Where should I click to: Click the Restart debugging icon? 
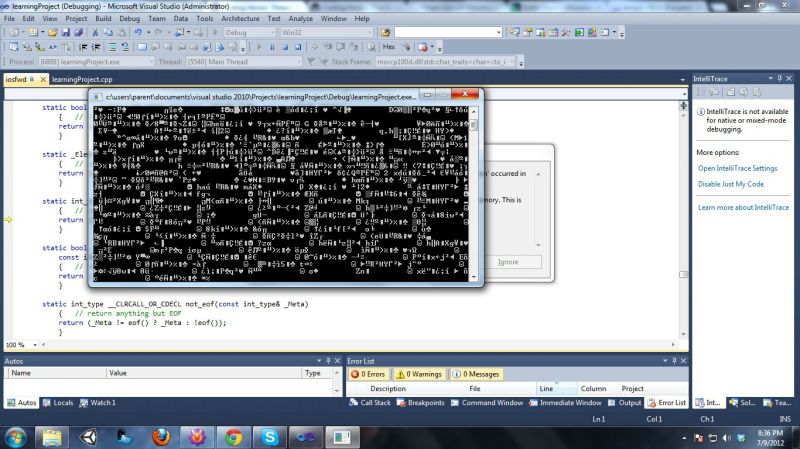(x=298, y=47)
